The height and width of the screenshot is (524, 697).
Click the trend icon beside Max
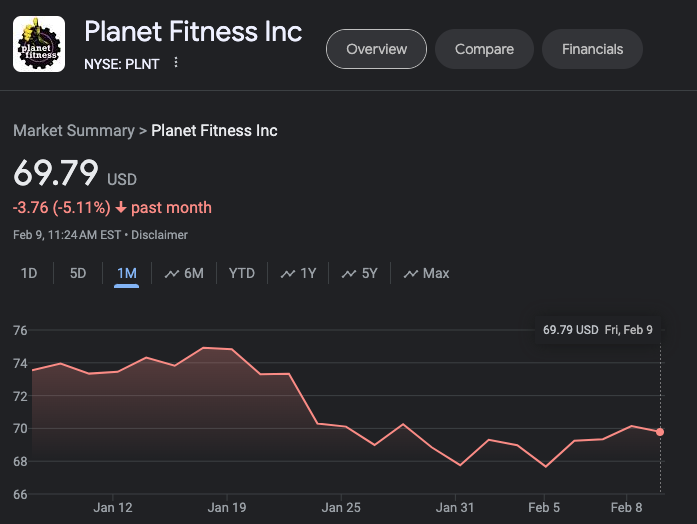(x=410, y=273)
